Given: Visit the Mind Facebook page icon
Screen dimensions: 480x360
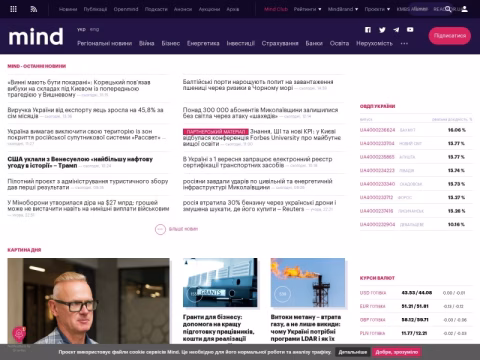Looking at the screenshot, I should (368, 30).
